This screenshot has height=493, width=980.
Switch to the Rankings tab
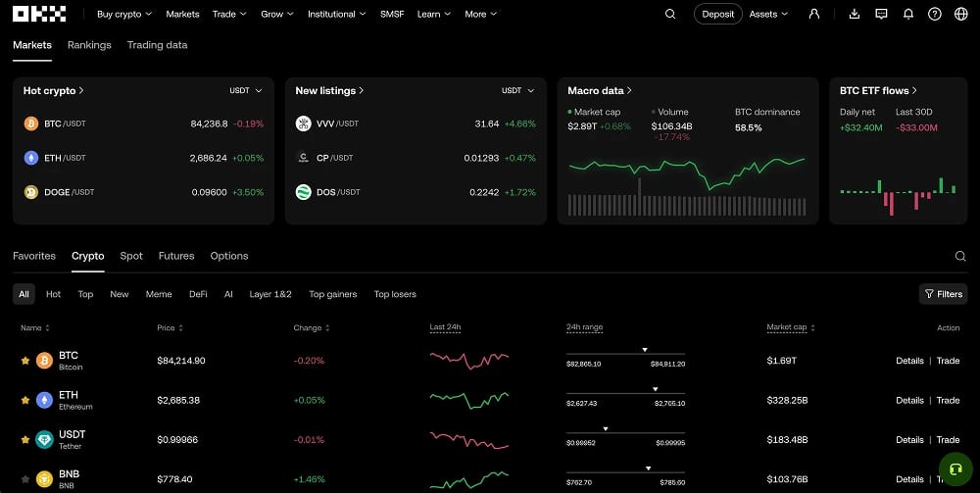pos(89,45)
